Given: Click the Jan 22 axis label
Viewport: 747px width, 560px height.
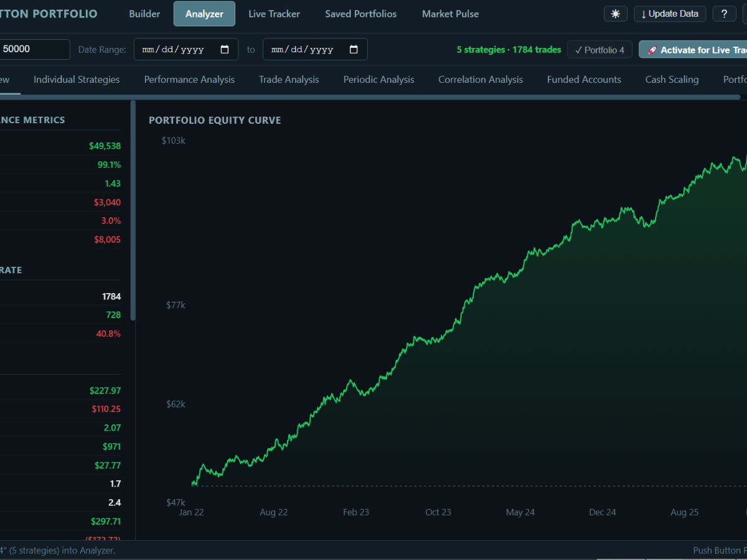Looking at the screenshot, I should pyautogui.click(x=192, y=513).
